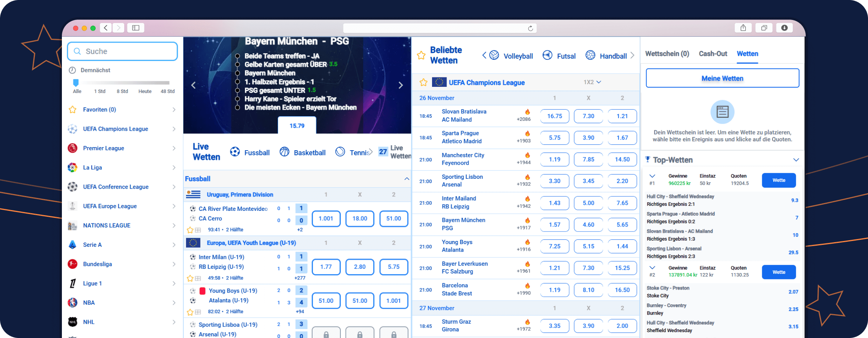This screenshot has height=338, width=868.
Task: Open the 1X2 market dropdown
Action: 592,82
